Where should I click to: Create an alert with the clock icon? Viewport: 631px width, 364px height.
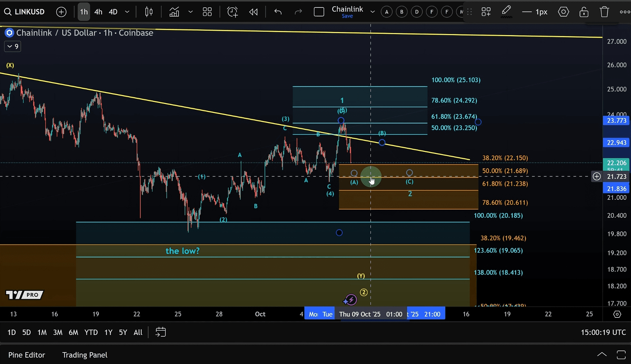pos(232,12)
